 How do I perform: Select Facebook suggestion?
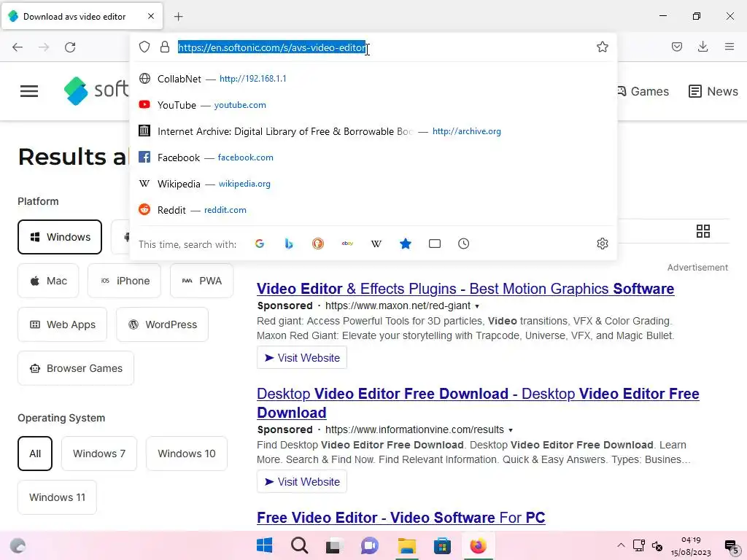tap(373, 157)
